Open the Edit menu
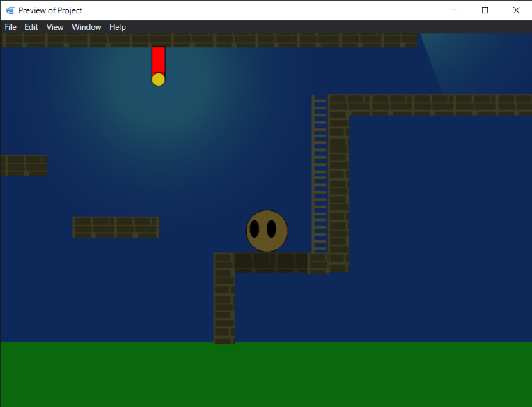The height and width of the screenshot is (407, 532). tap(31, 27)
